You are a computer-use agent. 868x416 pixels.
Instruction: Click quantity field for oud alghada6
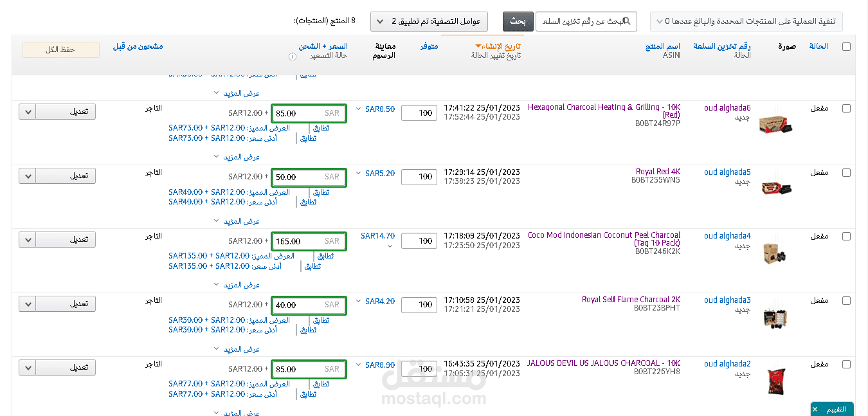[418, 113]
